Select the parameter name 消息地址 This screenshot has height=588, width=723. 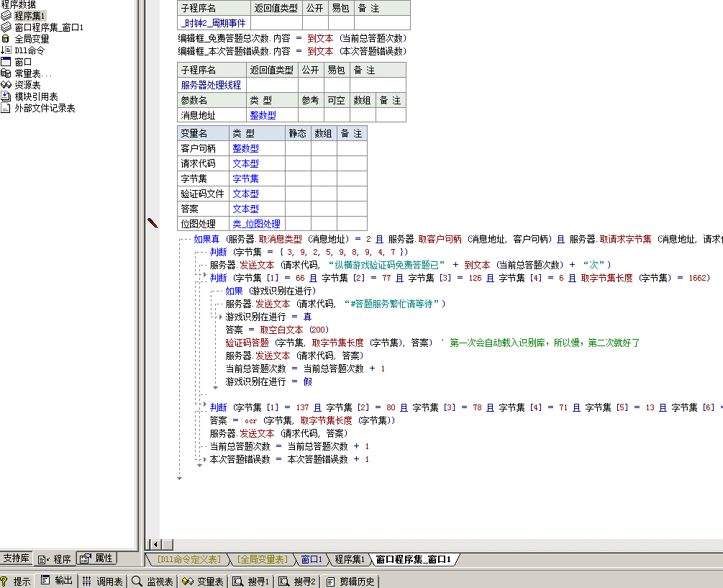click(x=199, y=115)
